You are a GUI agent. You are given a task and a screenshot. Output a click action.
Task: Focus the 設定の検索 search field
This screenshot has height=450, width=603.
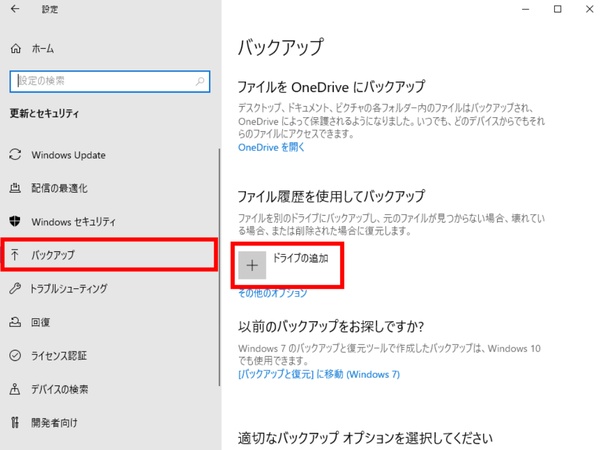point(110,81)
